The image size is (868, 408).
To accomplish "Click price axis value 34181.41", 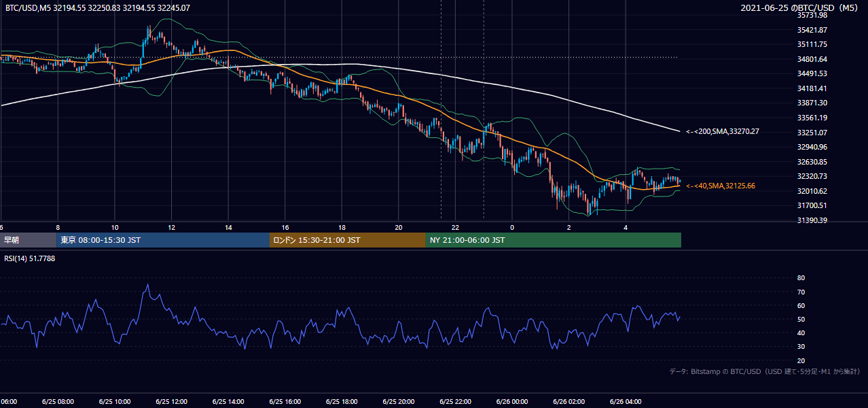I will pos(812,88).
